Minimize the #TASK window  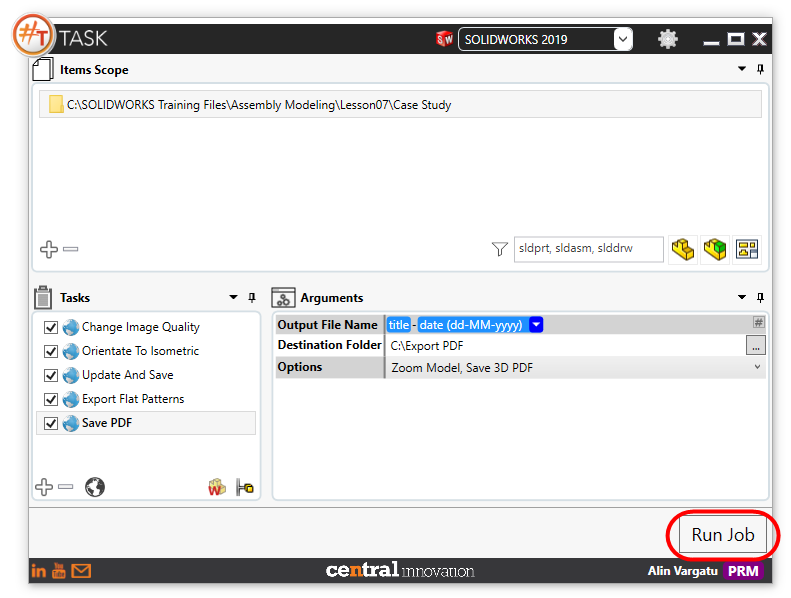[x=711, y=42]
